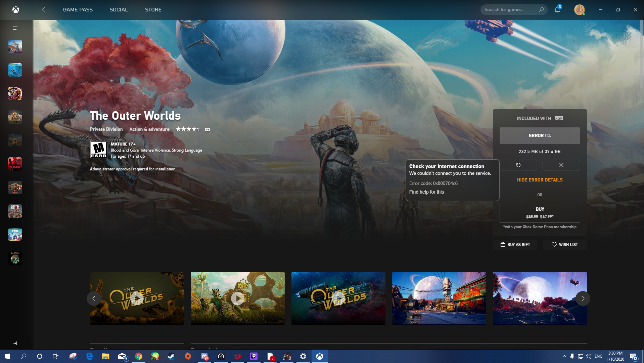Open Origin from taskbar

(188, 356)
